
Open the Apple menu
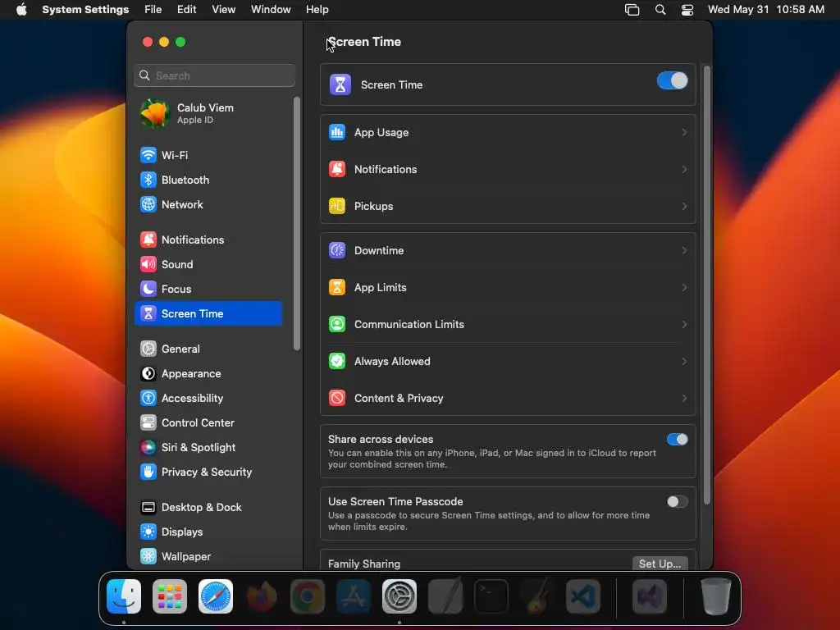click(x=21, y=10)
